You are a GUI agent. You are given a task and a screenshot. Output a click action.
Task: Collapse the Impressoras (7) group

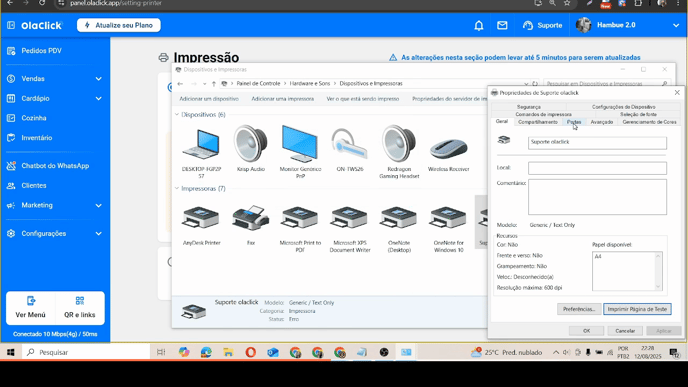point(177,189)
